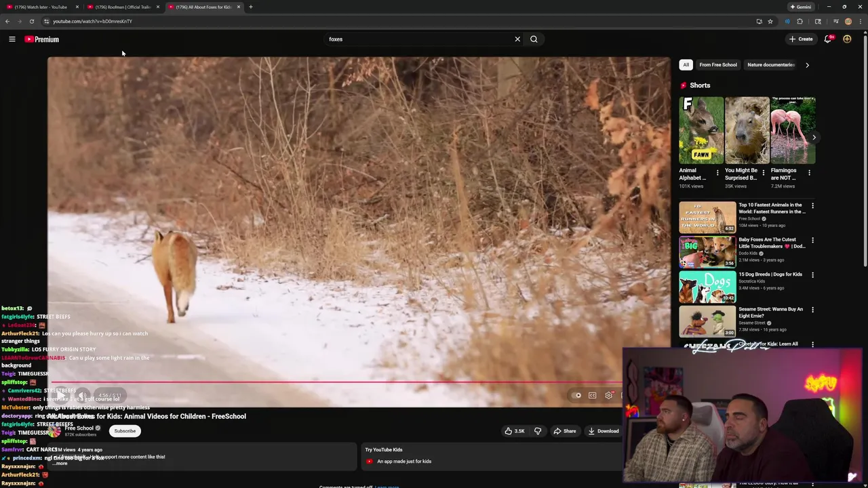Open Top 10 Fastest Animals video thumbnail

[x=707, y=217]
